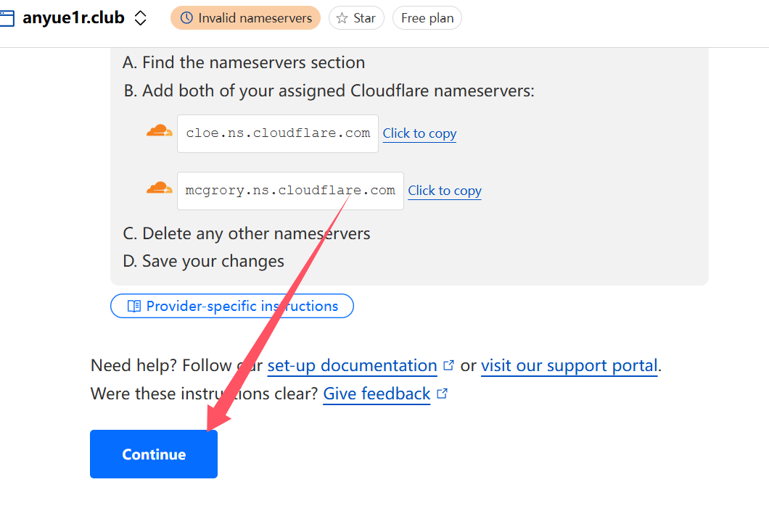The height and width of the screenshot is (532, 769).
Task: Visit our support portal link
Action: click(x=569, y=365)
